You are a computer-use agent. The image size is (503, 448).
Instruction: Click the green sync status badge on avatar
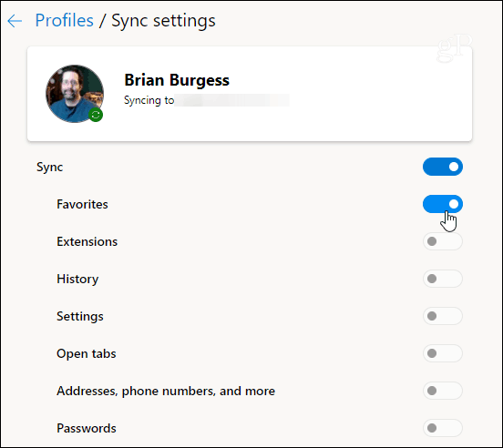coord(96,115)
